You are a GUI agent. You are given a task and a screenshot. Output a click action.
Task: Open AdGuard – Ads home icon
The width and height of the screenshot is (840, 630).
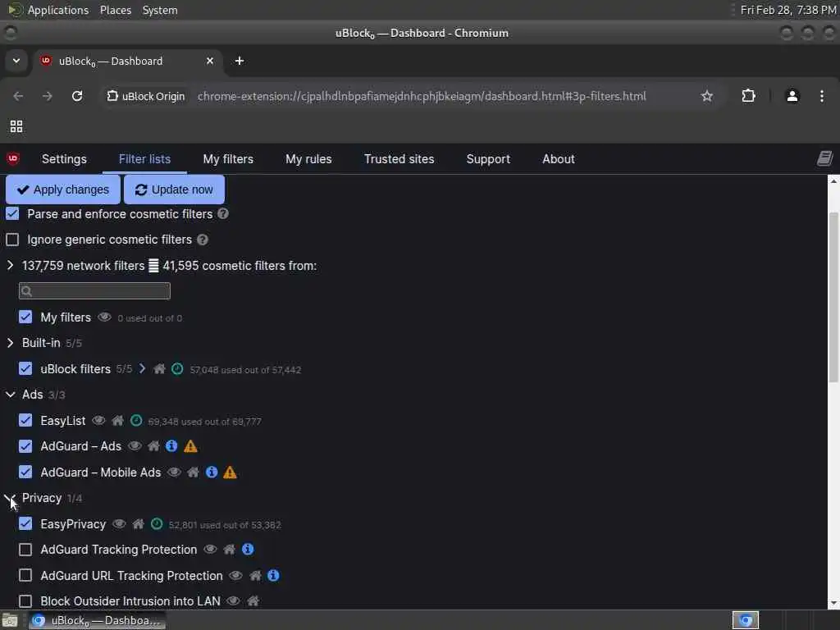(153, 445)
